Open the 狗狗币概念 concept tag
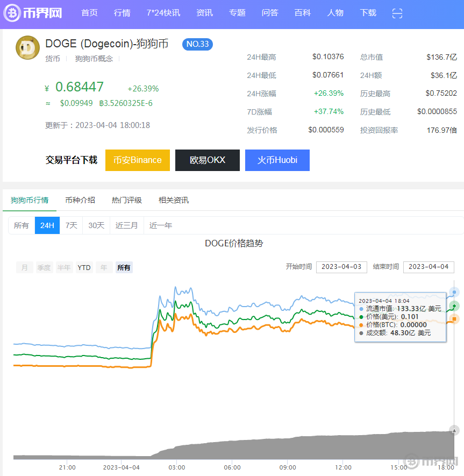464x476 pixels. tap(94, 59)
